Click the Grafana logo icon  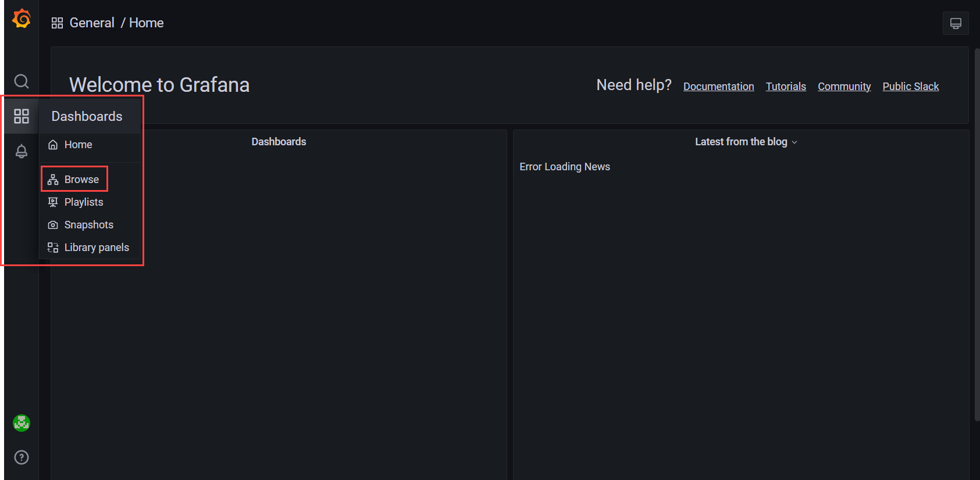click(x=22, y=19)
